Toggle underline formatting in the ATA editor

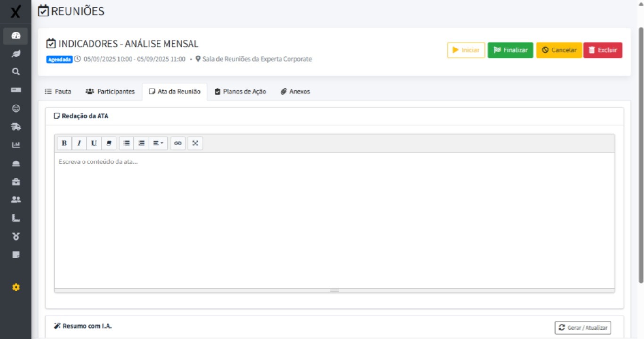pos(94,143)
